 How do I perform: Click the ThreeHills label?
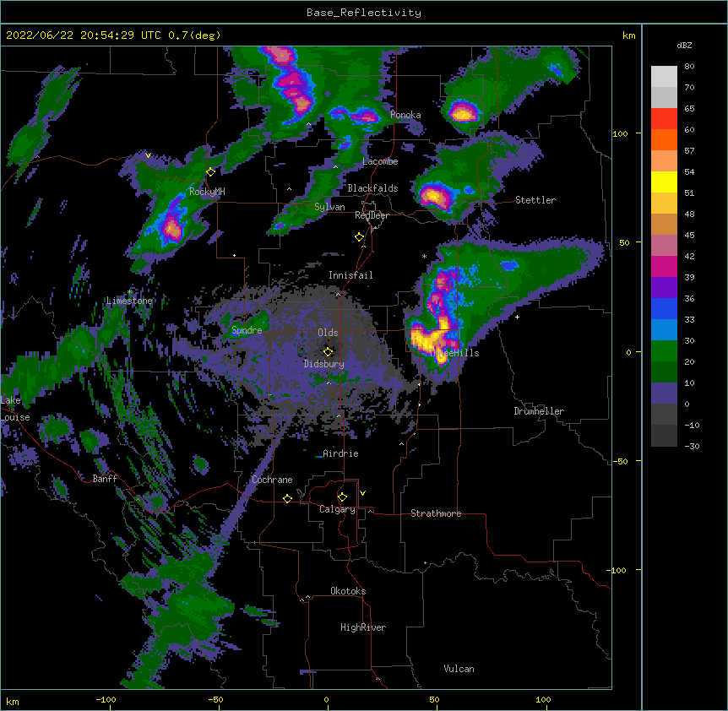click(x=454, y=353)
